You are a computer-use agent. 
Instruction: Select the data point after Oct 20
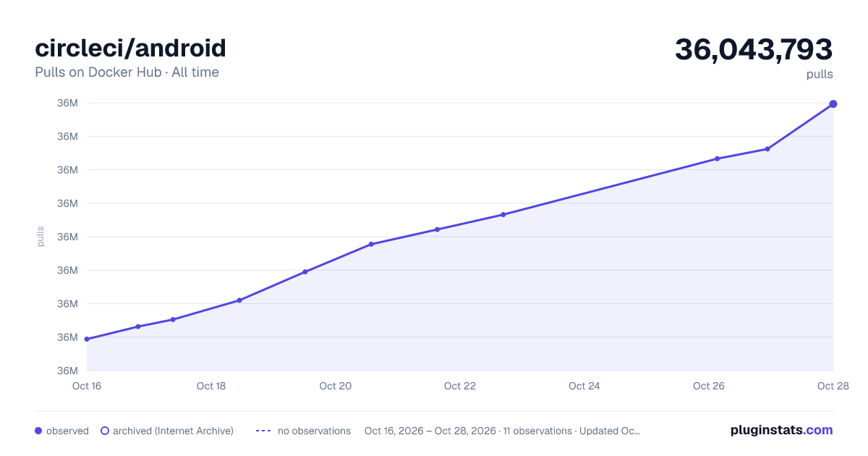(x=371, y=244)
